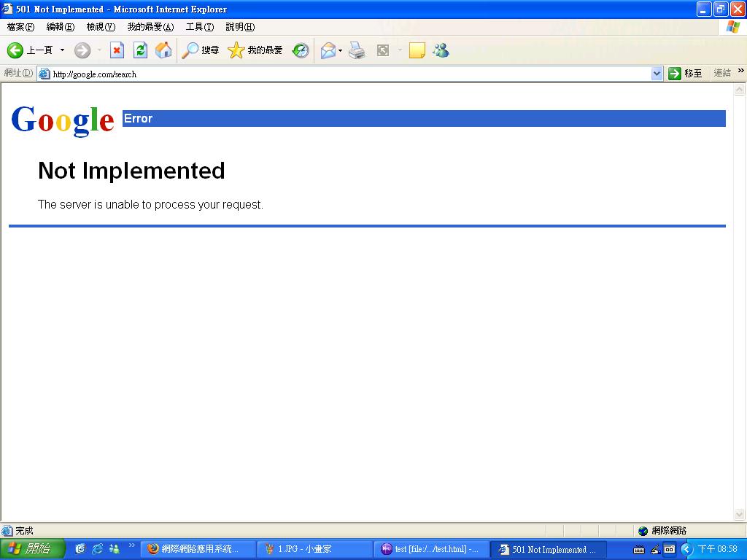Click the keyboard icon in system tray

pos(639,550)
